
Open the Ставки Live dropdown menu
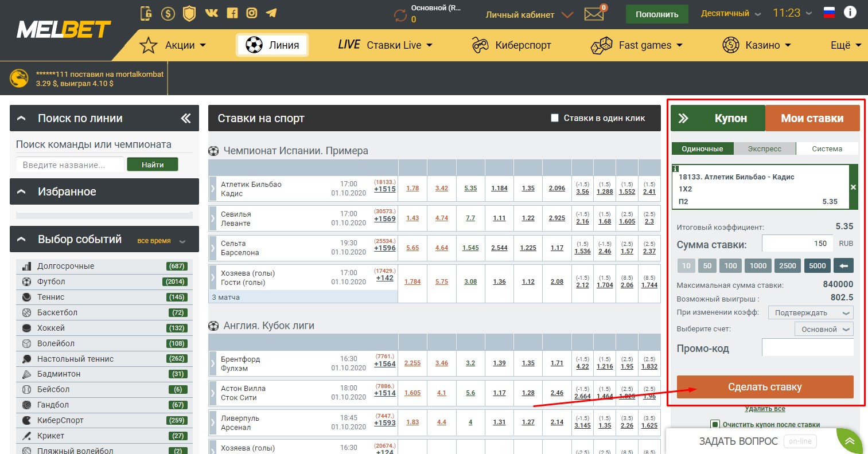coord(385,45)
